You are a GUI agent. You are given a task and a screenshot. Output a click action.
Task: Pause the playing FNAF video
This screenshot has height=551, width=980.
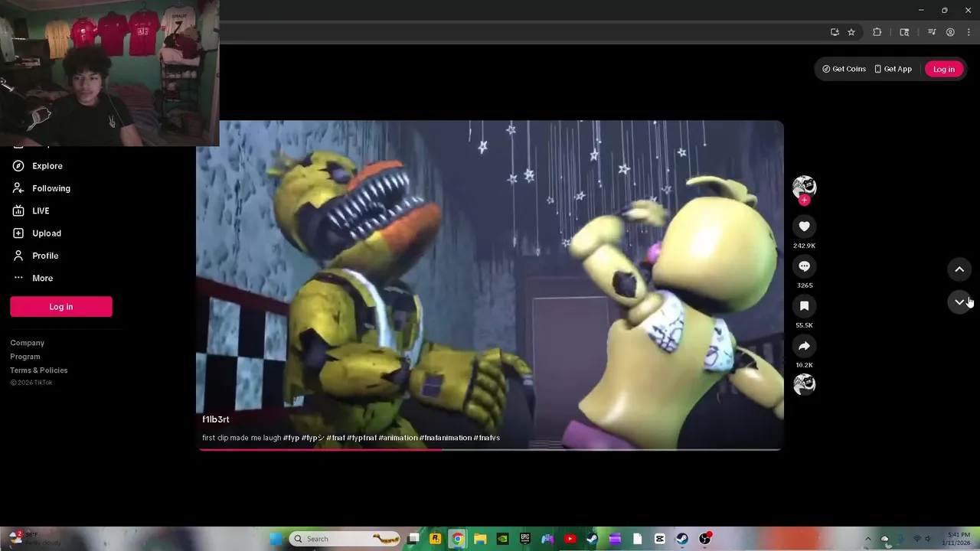(x=490, y=285)
